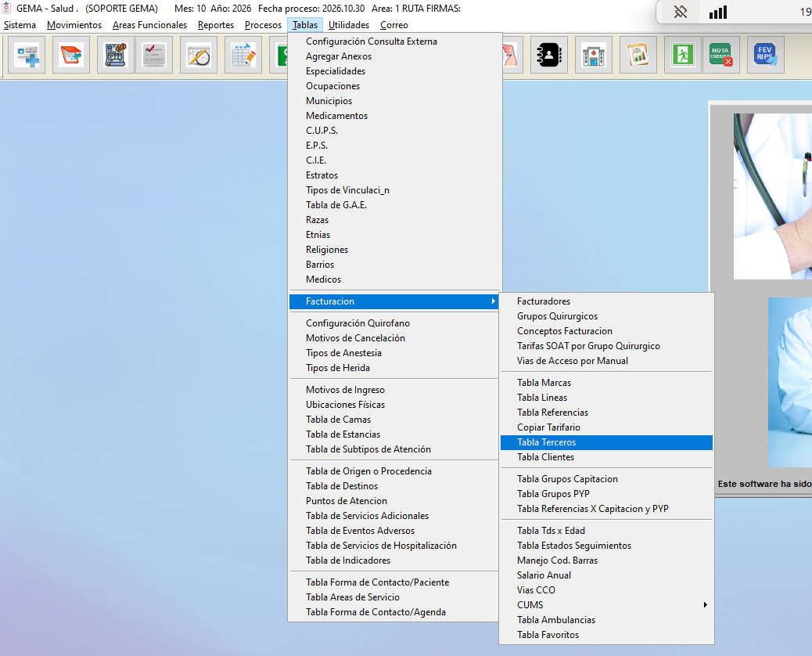Select Medicamentos in Tablas menu
Screen dimensions: 812x656
[x=393, y=116]
